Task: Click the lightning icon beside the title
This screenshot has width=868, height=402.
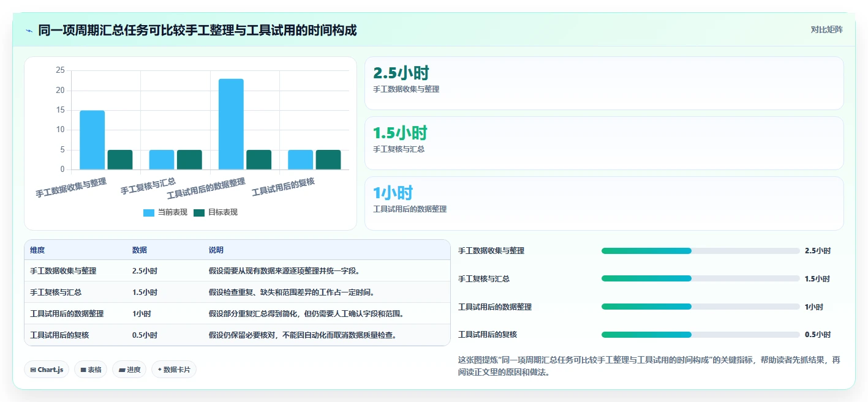Action: click(29, 30)
